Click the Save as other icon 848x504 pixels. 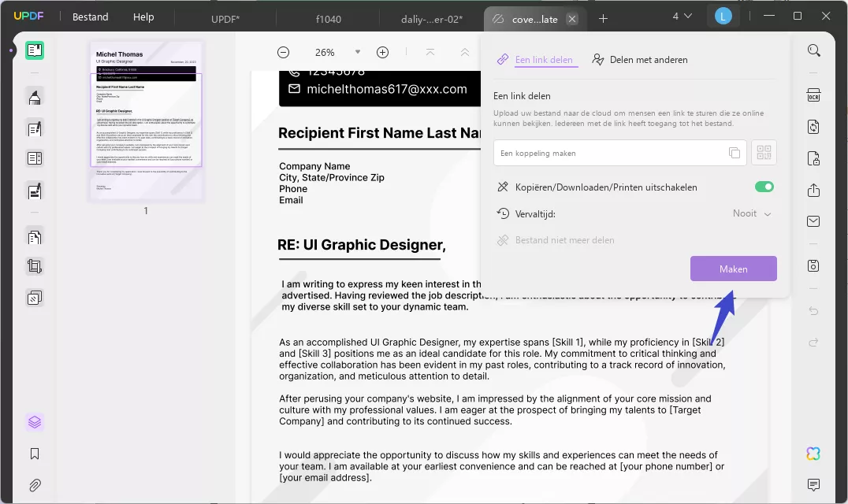814,265
